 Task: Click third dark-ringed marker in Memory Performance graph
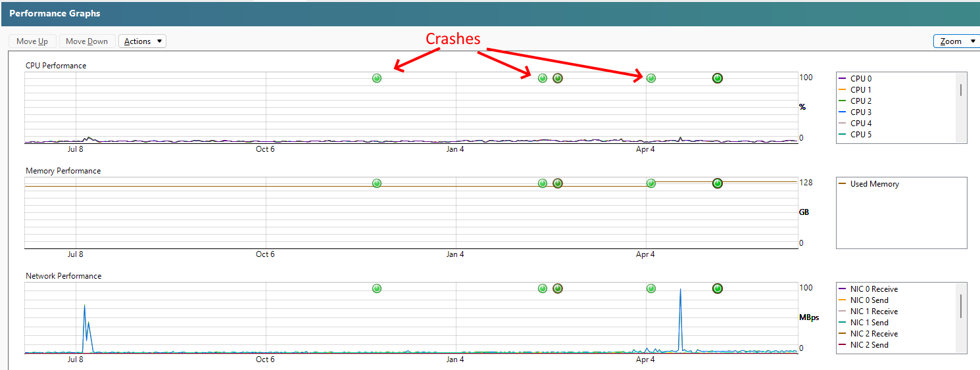point(558,183)
